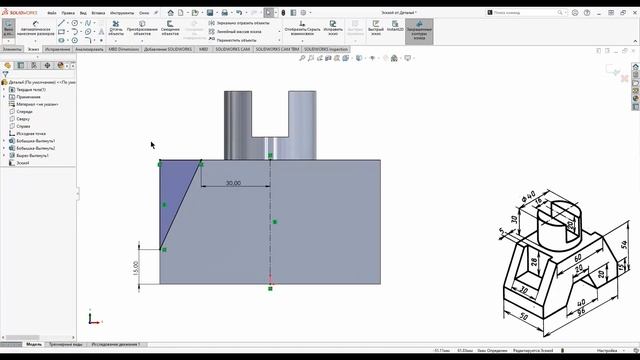The height and width of the screenshot is (360, 640).
Task: Open Linear Sketch Pattern dropdown arrow
Action: coord(279,31)
